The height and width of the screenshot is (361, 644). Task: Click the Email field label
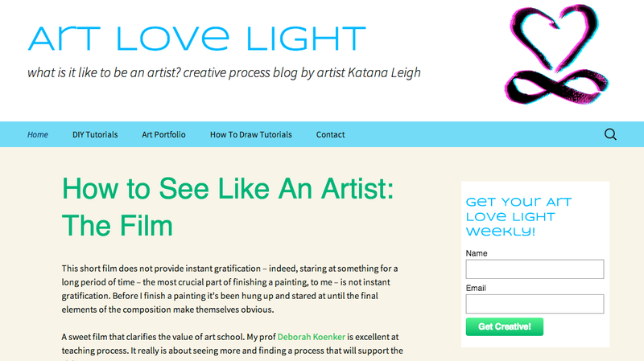tap(476, 288)
